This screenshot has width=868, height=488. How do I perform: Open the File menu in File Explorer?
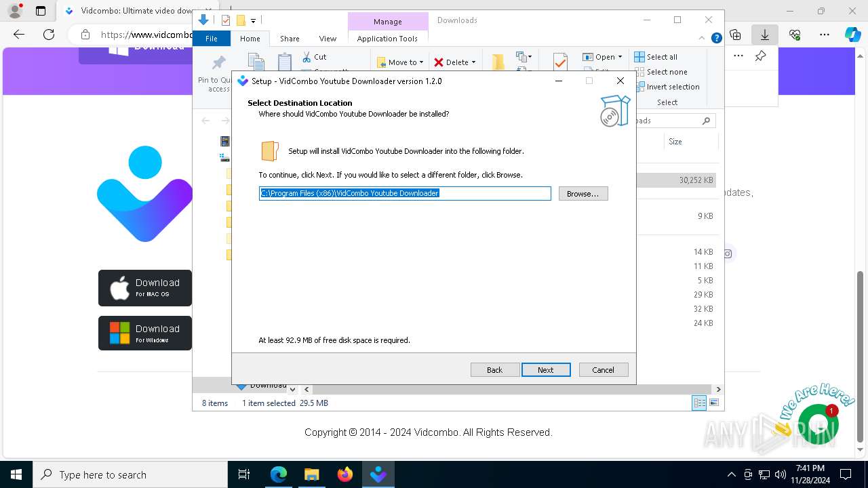(212, 39)
